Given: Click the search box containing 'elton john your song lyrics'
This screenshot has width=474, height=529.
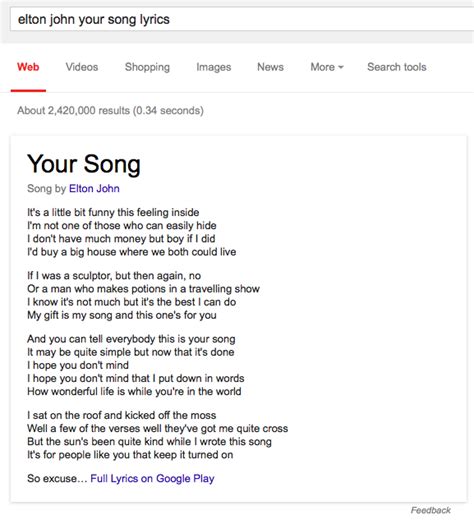Looking at the screenshot, I should (x=242, y=20).
